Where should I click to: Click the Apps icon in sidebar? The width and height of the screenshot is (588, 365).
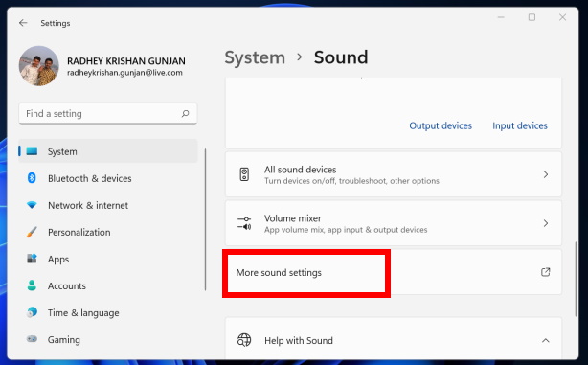32,259
